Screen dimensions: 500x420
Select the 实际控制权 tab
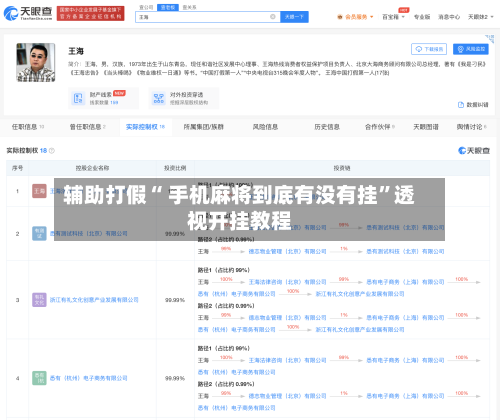coord(145,127)
